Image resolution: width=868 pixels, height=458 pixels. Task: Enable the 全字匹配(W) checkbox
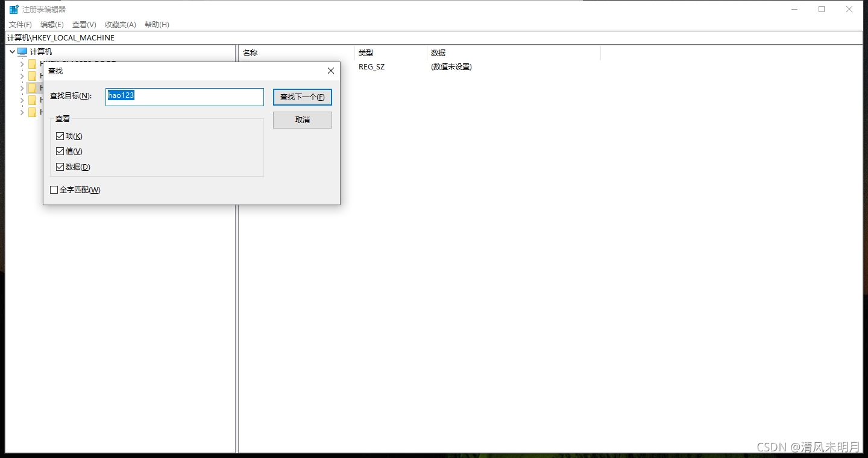[54, 190]
